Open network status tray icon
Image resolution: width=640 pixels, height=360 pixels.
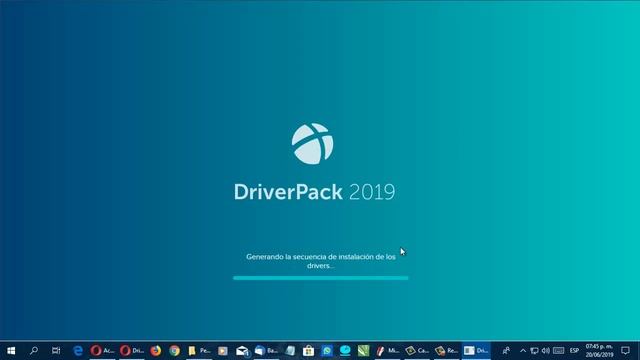tap(534, 351)
